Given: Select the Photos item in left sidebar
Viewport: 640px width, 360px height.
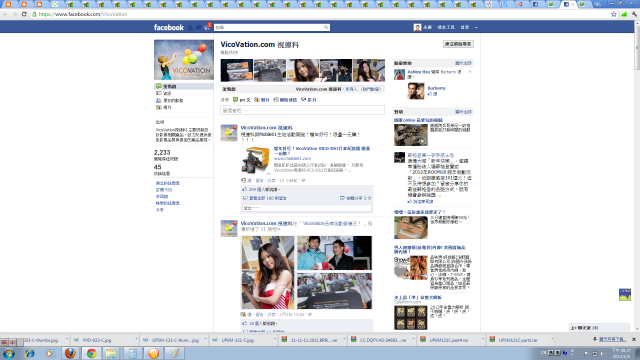Looking at the screenshot, I should (164, 107).
